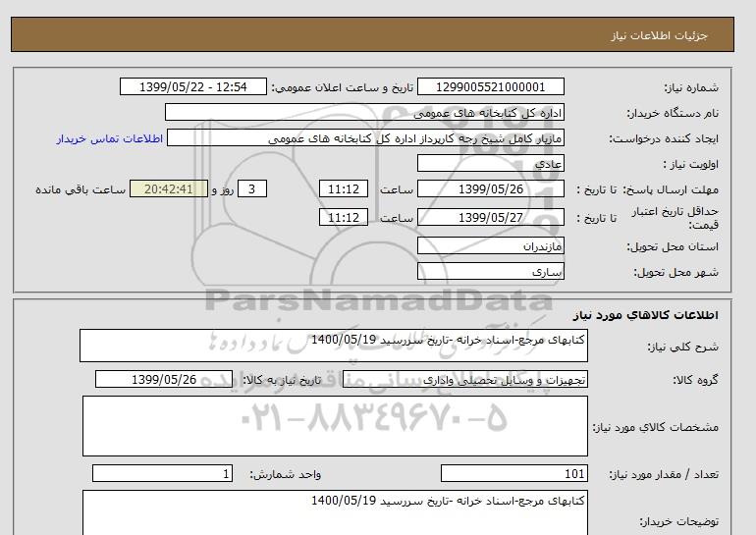Click the گروه کالا label

click(695, 380)
